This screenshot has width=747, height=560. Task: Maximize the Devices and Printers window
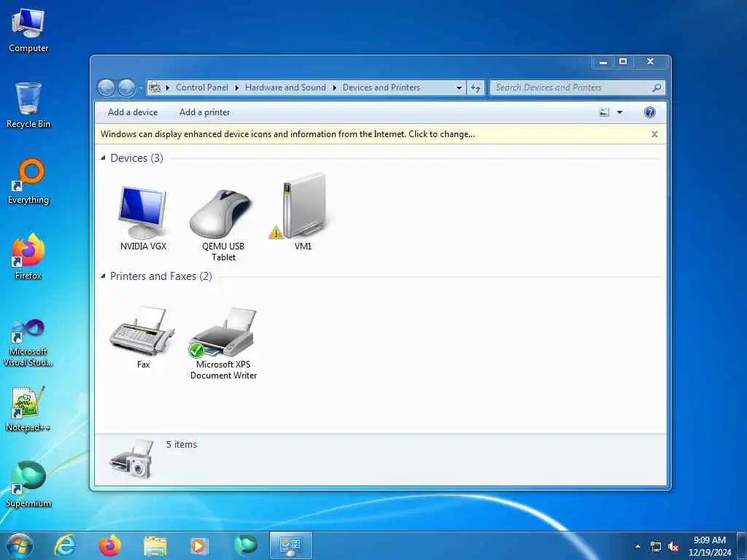click(623, 62)
